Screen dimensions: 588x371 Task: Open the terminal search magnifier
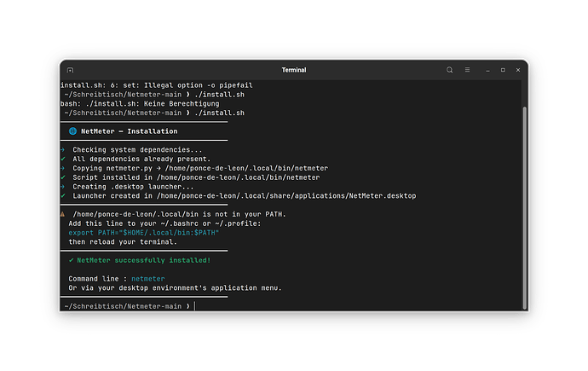tap(449, 70)
